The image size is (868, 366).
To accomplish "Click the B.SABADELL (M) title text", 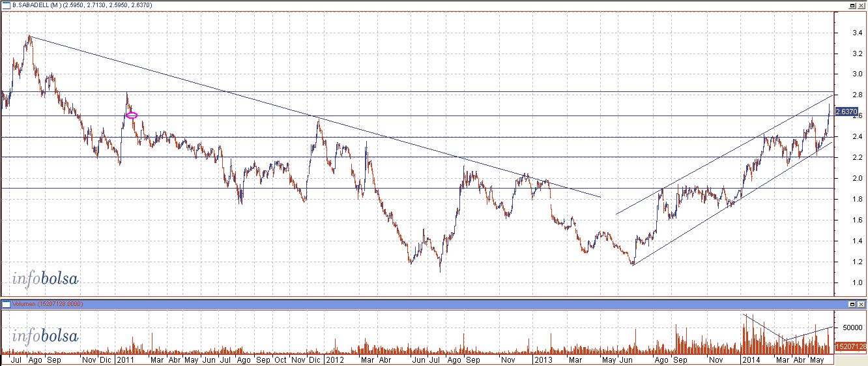I will 82,5.
